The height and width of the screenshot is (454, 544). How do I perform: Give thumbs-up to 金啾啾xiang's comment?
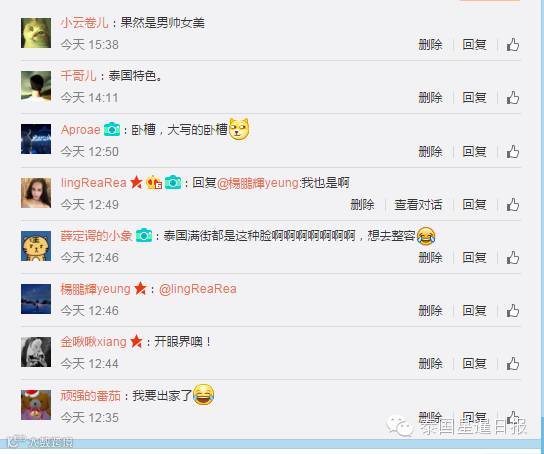(513, 363)
